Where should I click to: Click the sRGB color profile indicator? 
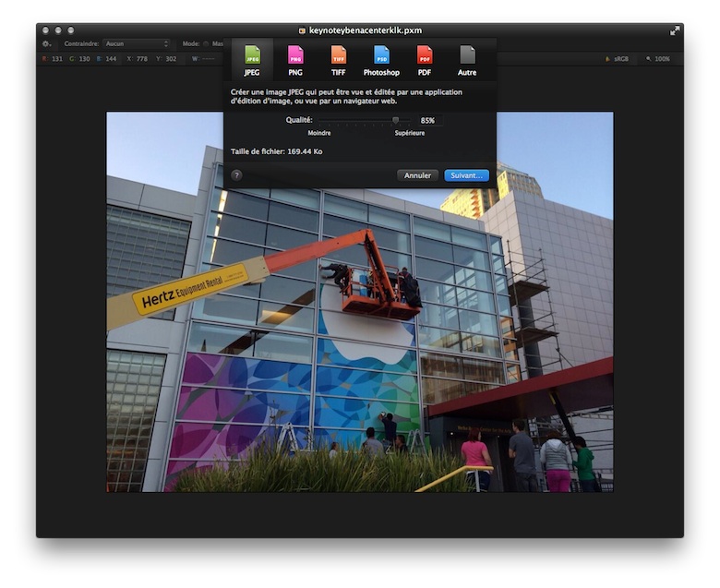click(617, 59)
